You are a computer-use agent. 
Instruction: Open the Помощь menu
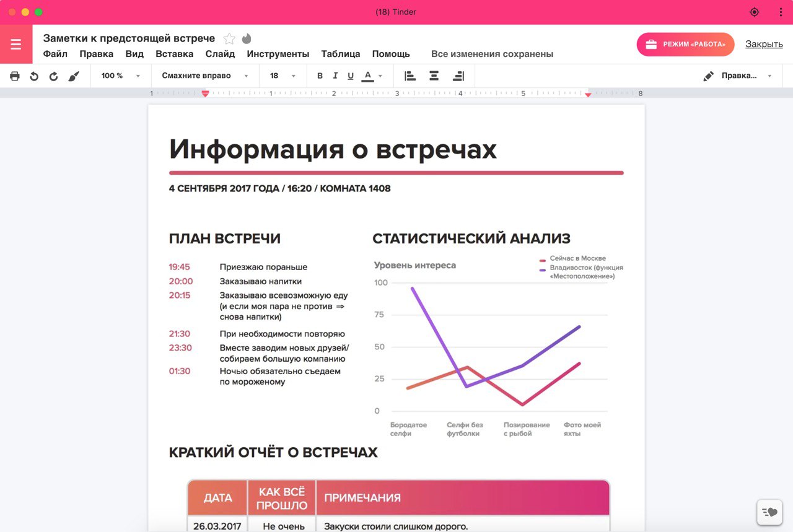(391, 54)
